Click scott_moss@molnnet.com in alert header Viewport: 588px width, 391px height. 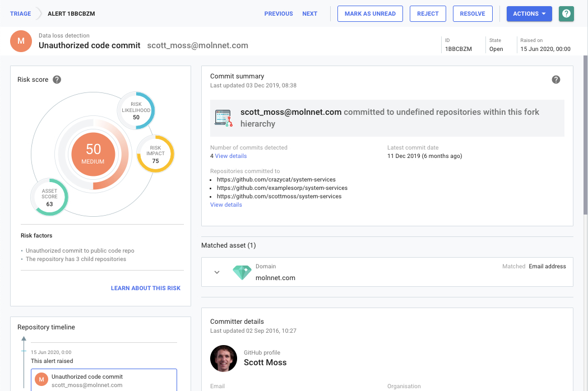(x=198, y=45)
